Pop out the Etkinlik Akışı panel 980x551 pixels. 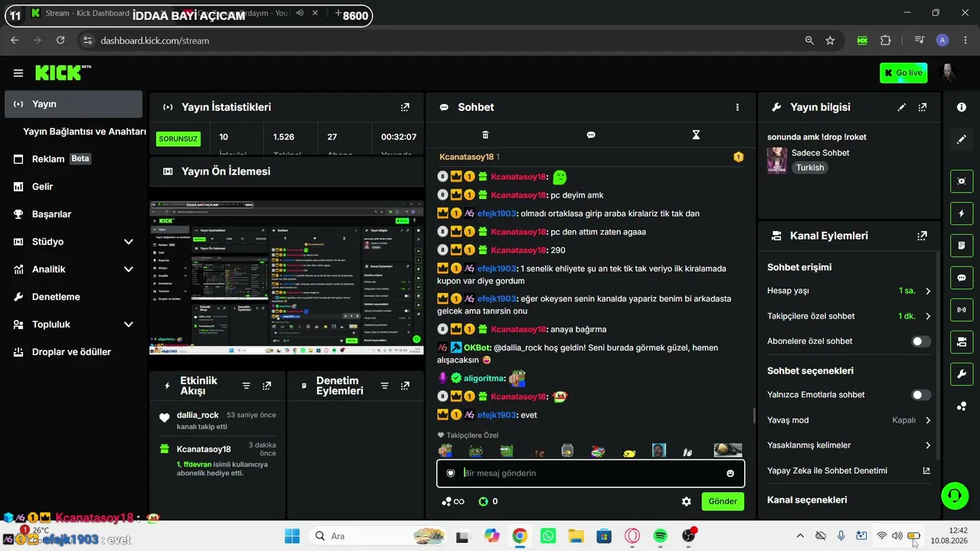point(266,386)
